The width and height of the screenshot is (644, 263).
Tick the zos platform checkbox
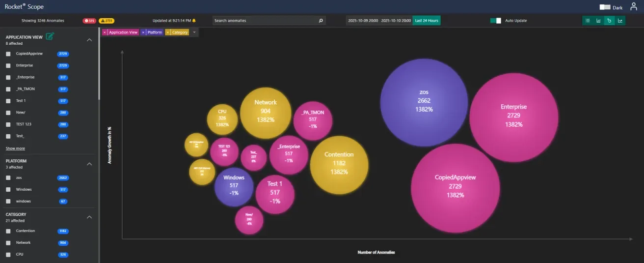pos(8,178)
